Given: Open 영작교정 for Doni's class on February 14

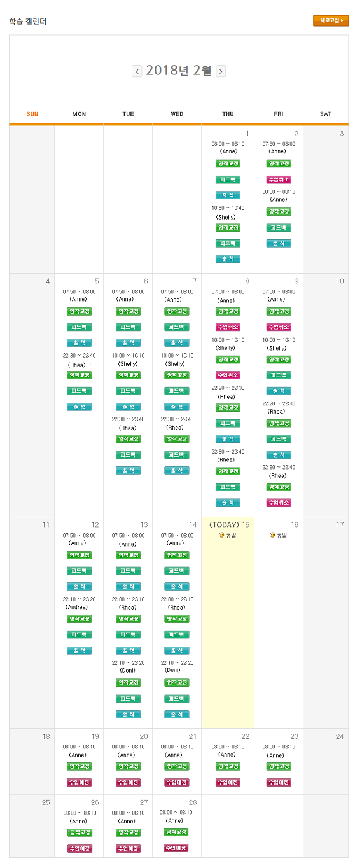Looking at the screenshot, I should (177, 682).
